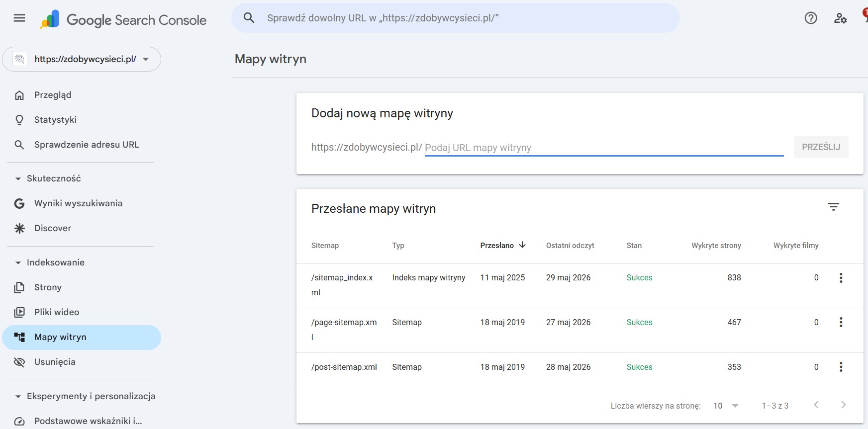Sort table by Sitemap column header
868x429 pixels.
(x=325, y=246)
